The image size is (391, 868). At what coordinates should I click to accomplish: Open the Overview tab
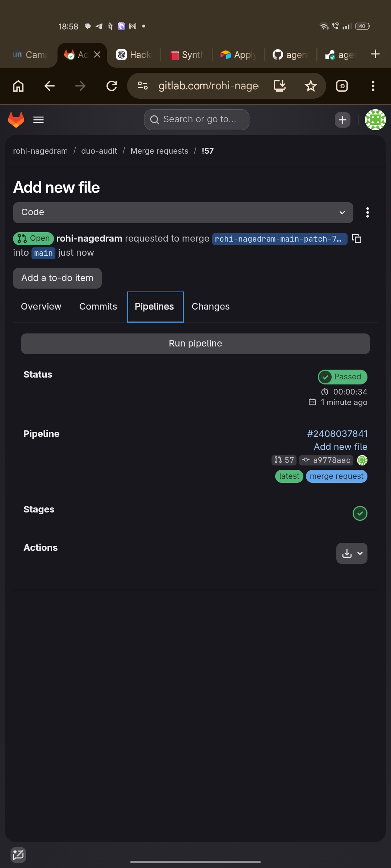coord(41,306)
